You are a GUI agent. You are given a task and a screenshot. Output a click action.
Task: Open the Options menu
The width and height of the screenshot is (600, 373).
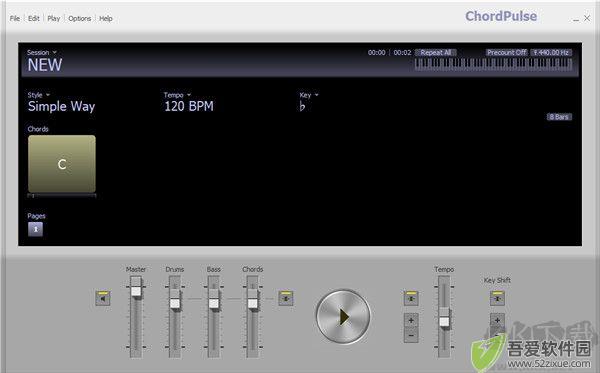point(80,18)
